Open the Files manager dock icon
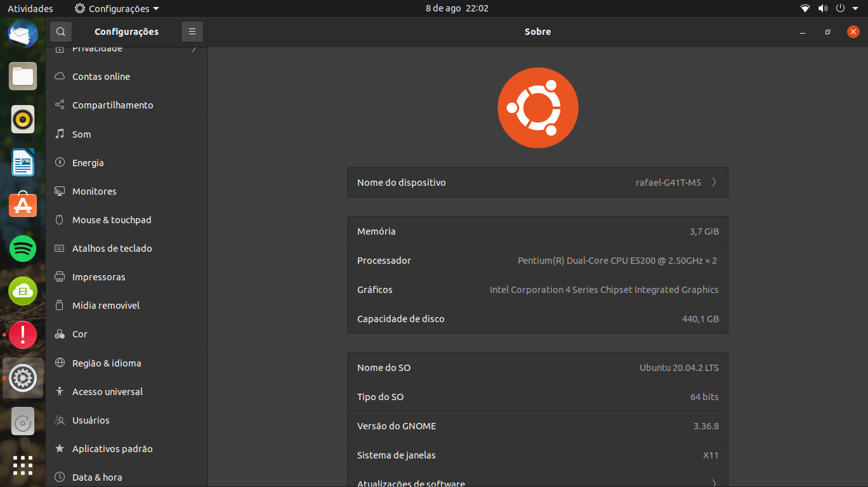 pyautogui.click(x=23, y=77)
